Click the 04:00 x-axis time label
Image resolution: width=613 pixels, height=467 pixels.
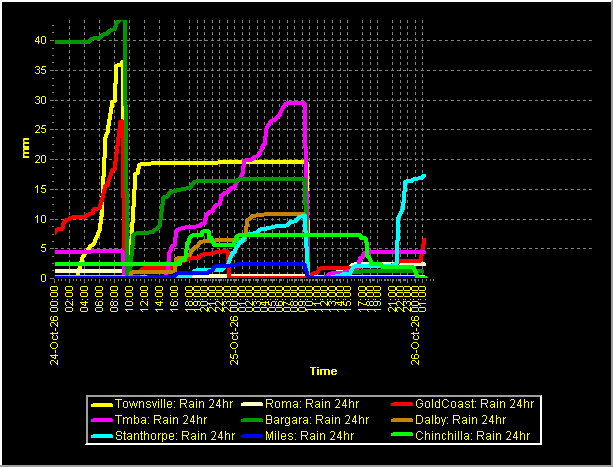84,299
